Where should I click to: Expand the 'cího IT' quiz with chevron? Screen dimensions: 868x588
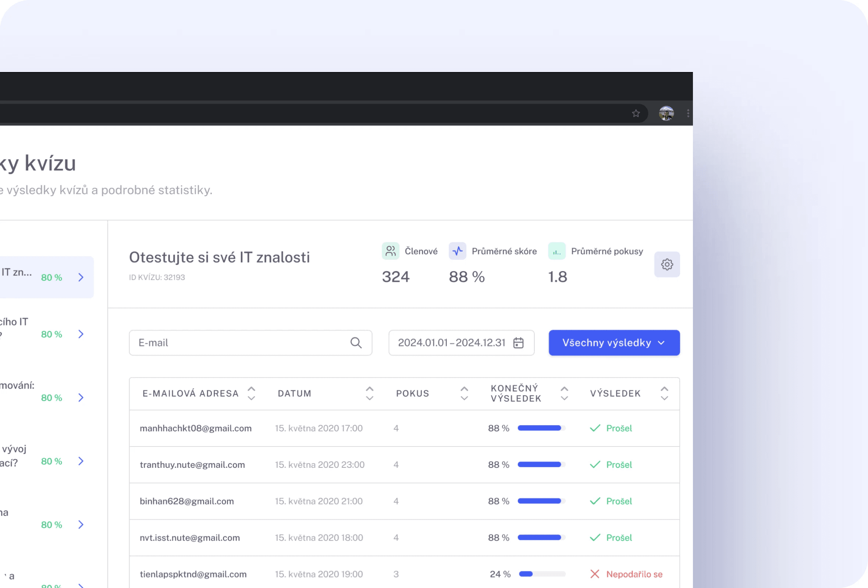tap(81, 334)
